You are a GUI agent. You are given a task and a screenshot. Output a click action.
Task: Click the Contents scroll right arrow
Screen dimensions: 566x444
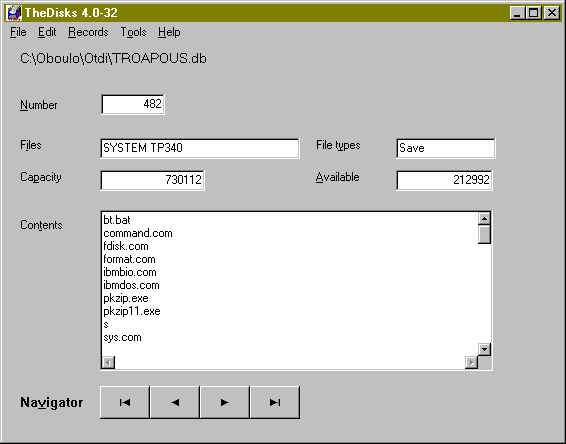(x=471, y=362)
